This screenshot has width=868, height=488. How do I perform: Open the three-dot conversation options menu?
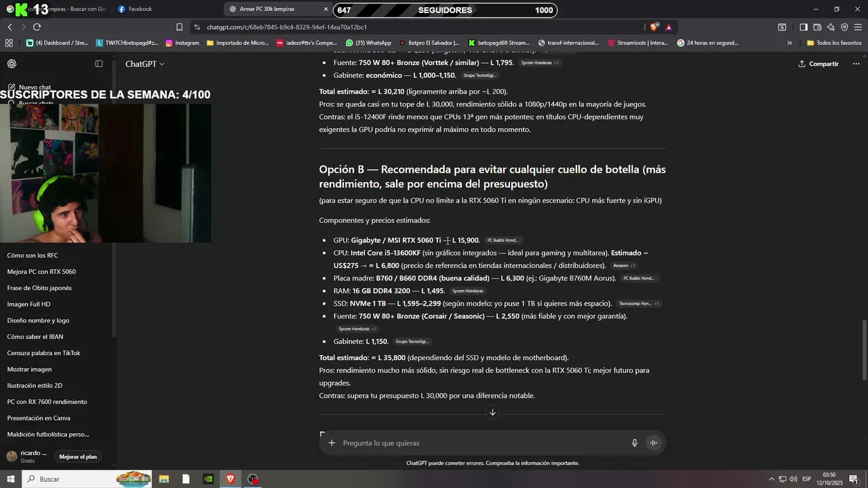(x=856, y=64)
